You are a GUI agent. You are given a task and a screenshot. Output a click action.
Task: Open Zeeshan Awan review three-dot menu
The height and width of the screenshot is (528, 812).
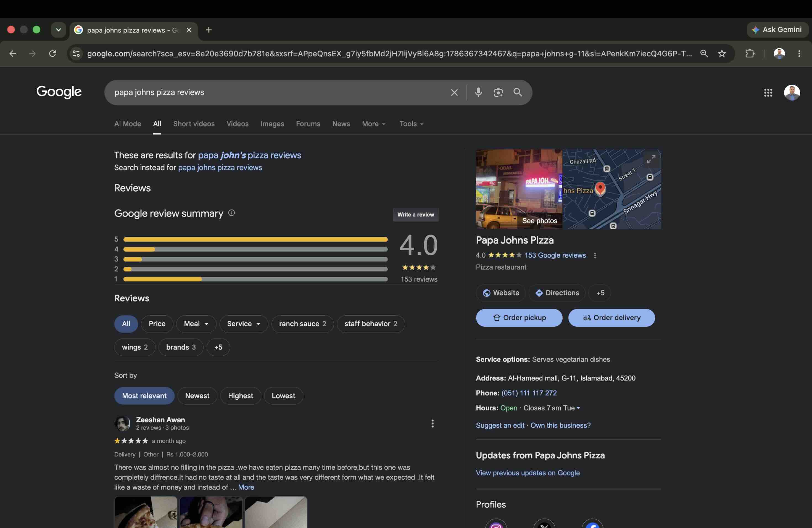tap(432, 423)
